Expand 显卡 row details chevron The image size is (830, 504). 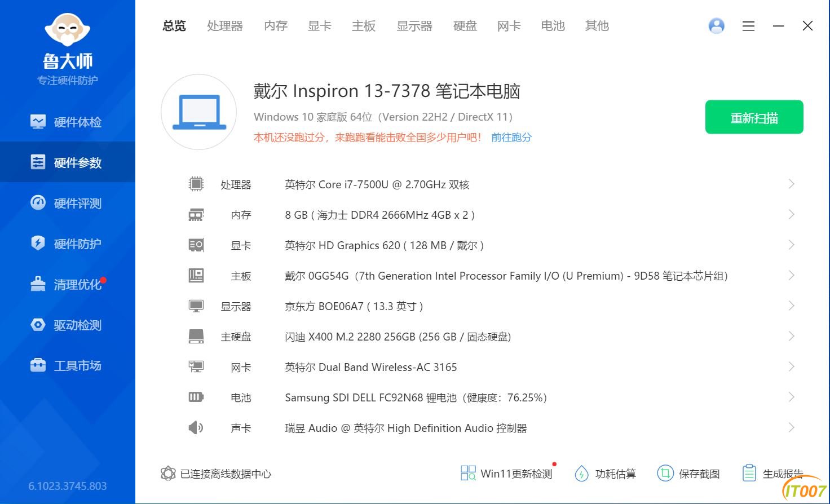(792, 245)
